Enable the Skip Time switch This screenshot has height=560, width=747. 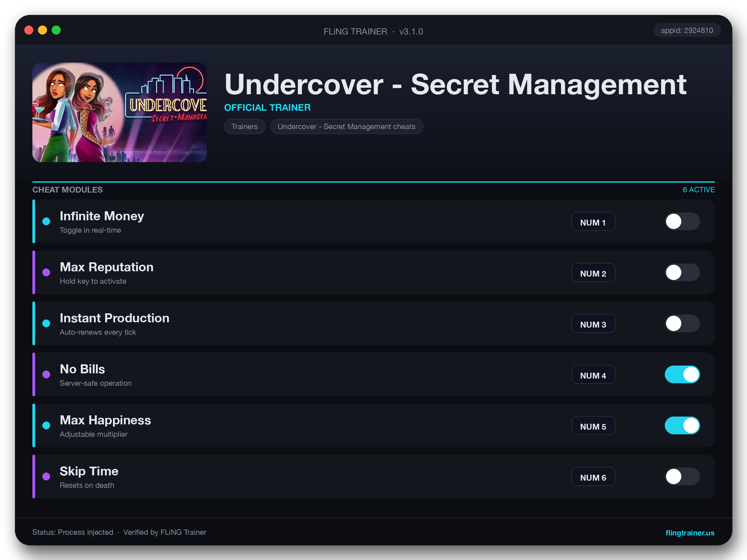pyautogui.click(x=682, y=476)
